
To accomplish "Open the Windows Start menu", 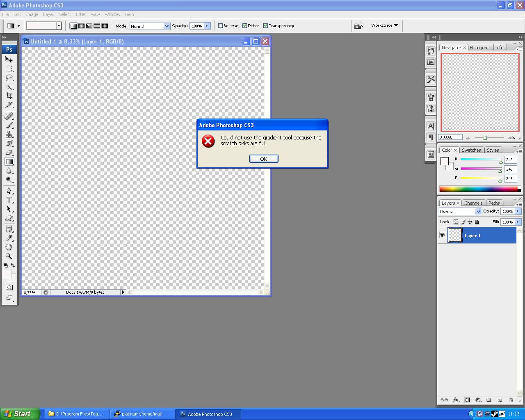I will tap(20, 414).
